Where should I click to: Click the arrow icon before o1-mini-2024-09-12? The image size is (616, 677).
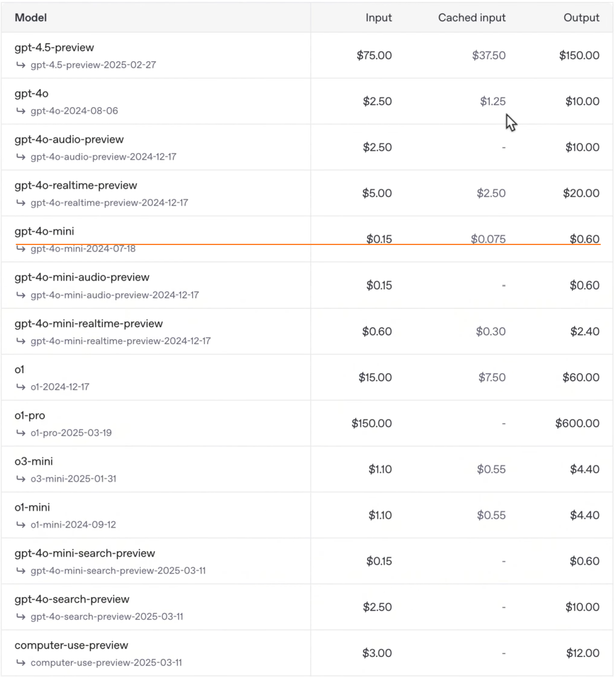pos(21,525)
